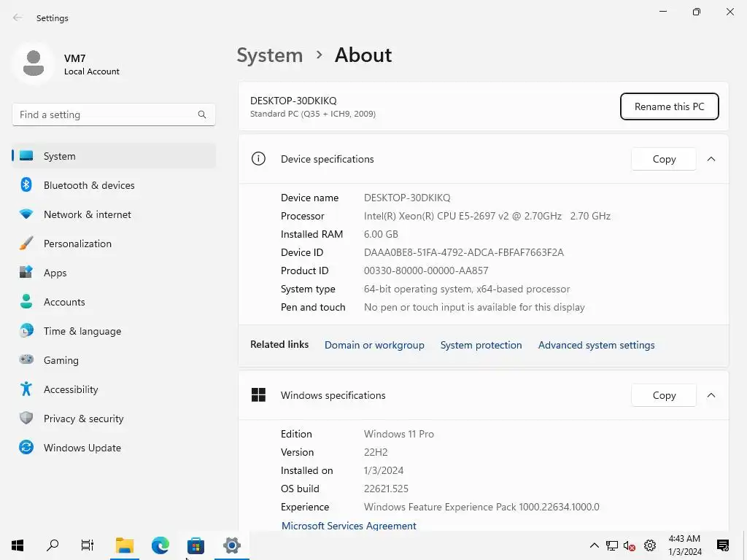Image resolution: width=747 pixels, height=560 pixels.
Task: Show hidden system tray icons
Action: point(594,545)
